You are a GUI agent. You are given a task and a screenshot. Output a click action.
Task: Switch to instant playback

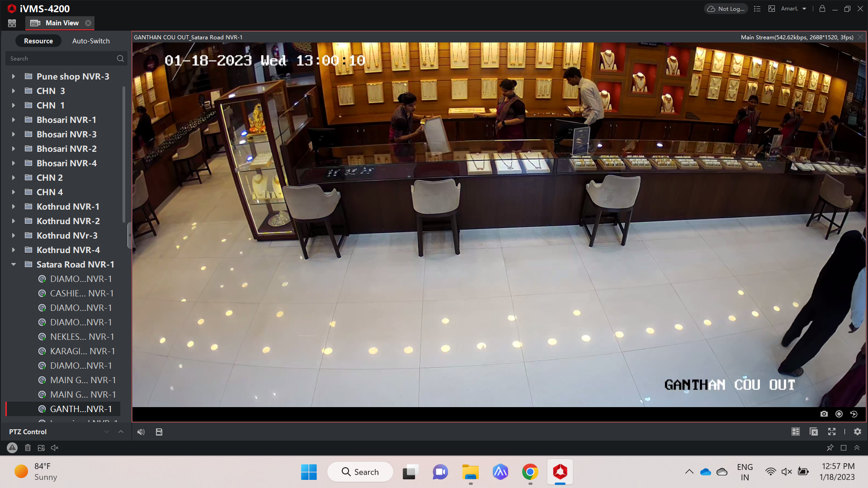854,414
